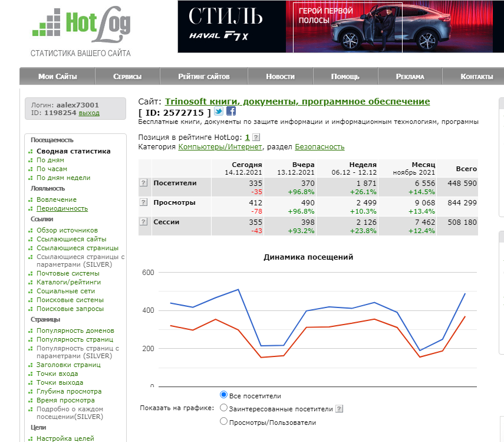Screen dimensions: 504x442
Task: Open Помощь menu item
Action: pos(345,76)
